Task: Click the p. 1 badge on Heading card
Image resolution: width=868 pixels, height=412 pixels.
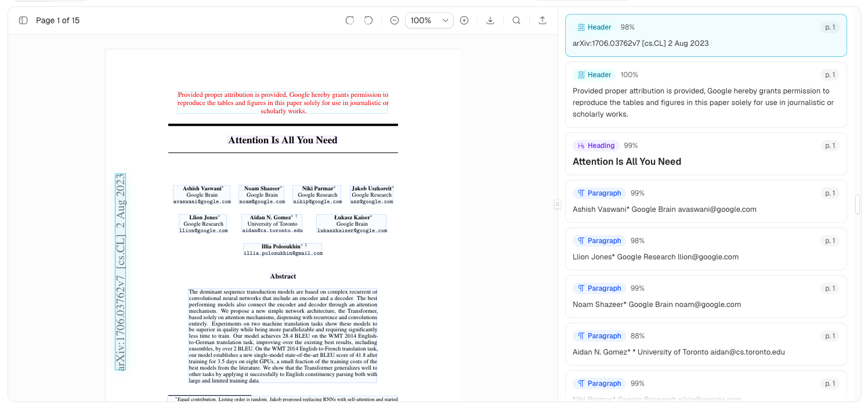Action: (x=830, y=146)
